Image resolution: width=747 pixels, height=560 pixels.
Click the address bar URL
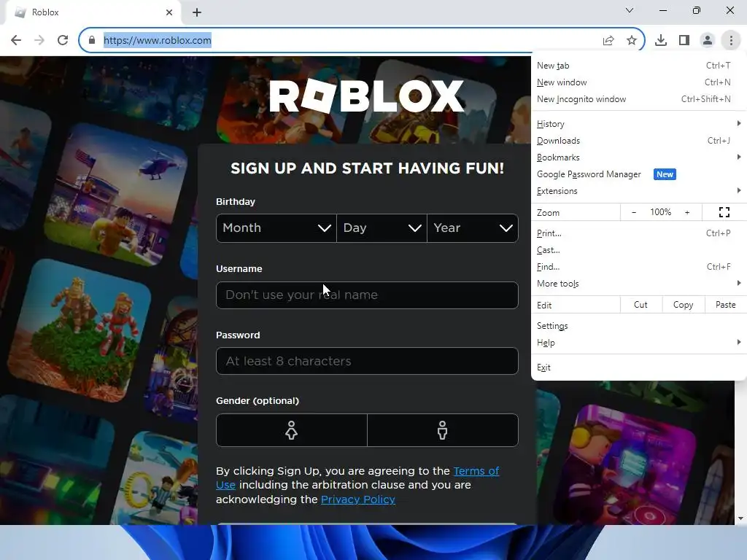(158, 40)
